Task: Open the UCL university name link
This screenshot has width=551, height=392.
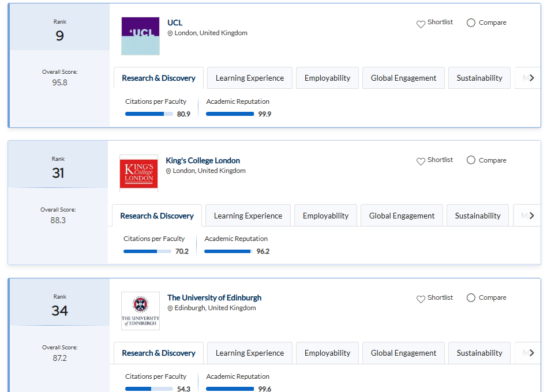Action: click(175, 23)
